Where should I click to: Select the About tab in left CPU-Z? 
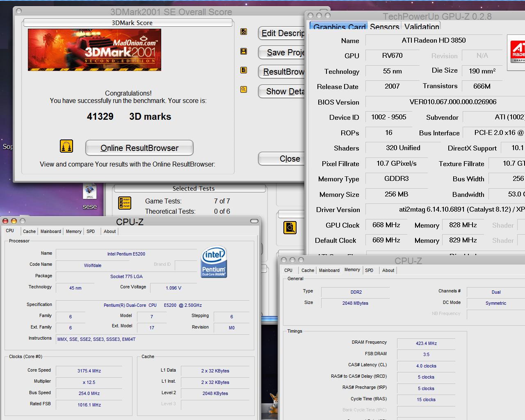pos(110,231)
